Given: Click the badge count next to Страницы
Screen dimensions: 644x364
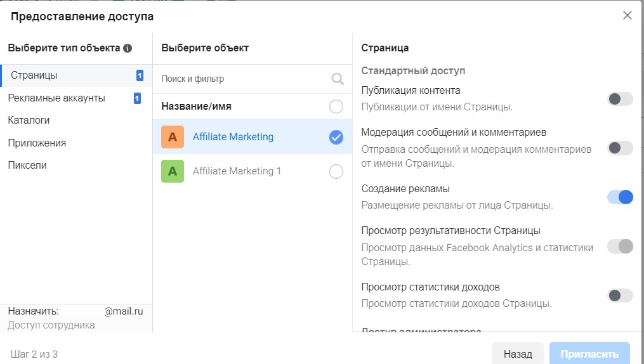Looking at the screenshot, I should (140, 75).
